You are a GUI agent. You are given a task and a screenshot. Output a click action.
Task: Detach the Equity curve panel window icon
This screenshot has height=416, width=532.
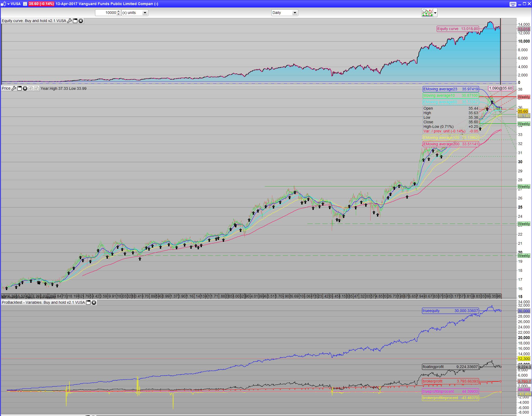coord(75,21)
